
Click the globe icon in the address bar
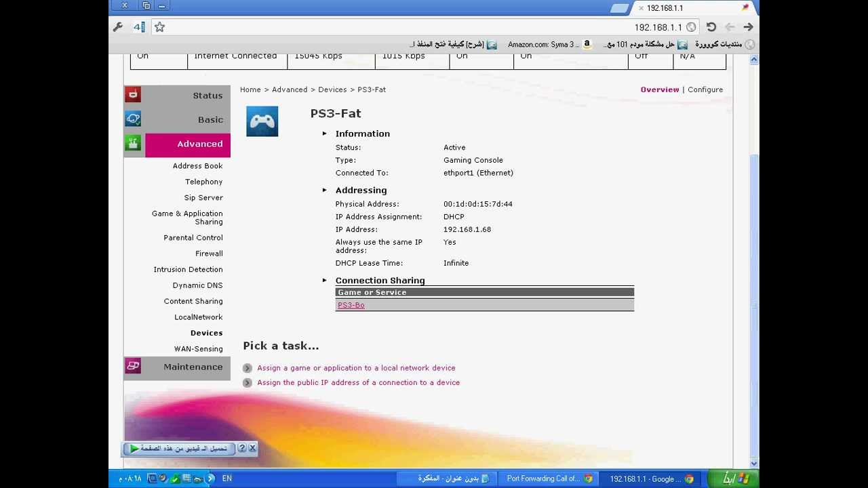tap(691, 27)
